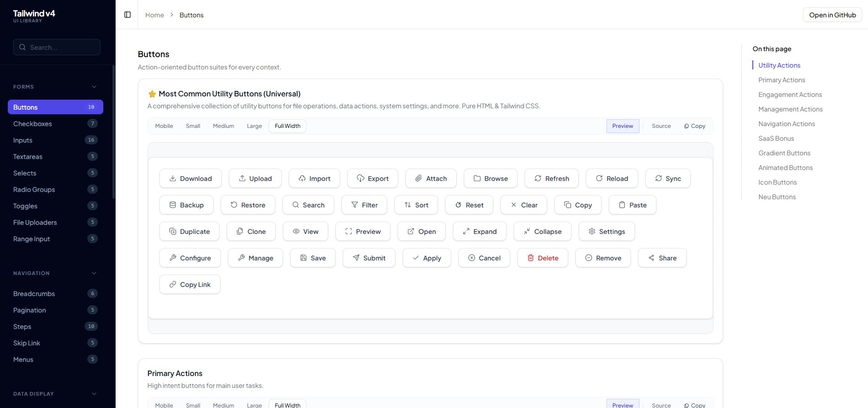Open Breadcrumbs in the sidebar
Viewport: 868px width, 408px height.
pos(55,293)
